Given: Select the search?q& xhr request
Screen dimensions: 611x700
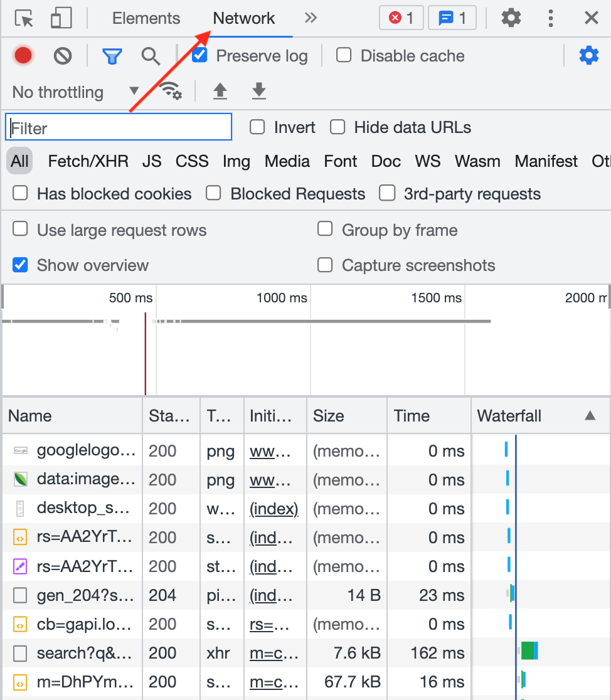Looking at the screenshot, I should (306, 653).
